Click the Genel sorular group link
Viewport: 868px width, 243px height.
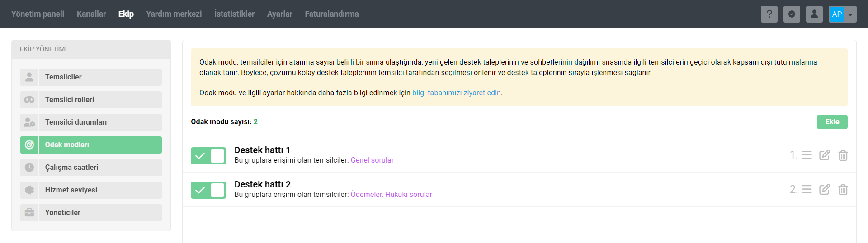point(372,160)
